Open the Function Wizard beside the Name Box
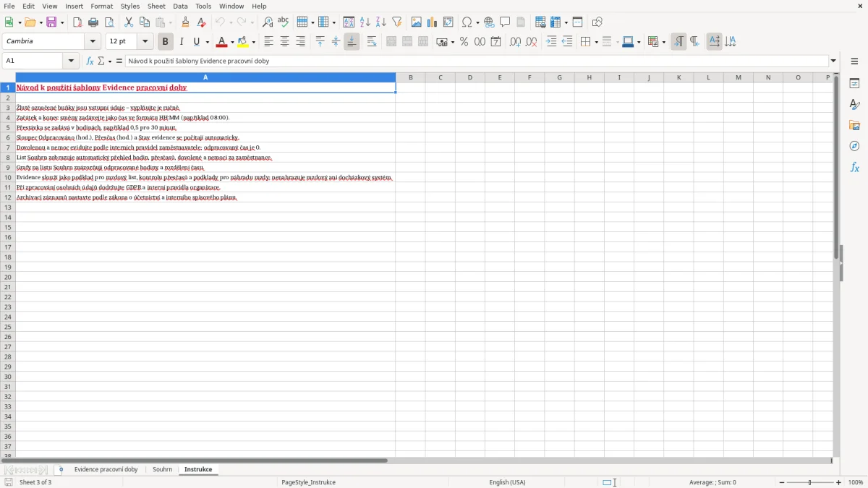Viewport: 868px width, 488px height. (90, 61)
